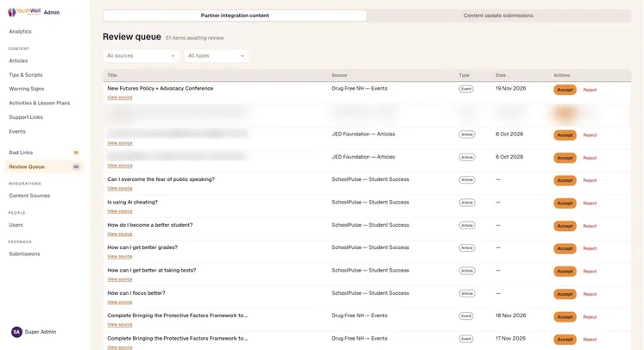Open Tips & Scripts section
The height and width of the screenshot is (350, 644).
pyautogui.click(x=26, y=75)
